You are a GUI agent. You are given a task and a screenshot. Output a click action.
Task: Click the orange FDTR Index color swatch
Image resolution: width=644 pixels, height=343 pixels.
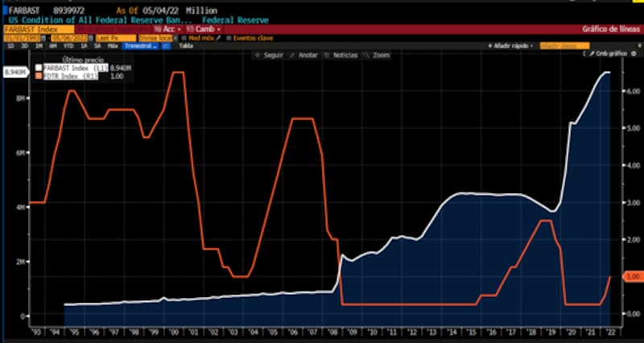coord(38,76)
